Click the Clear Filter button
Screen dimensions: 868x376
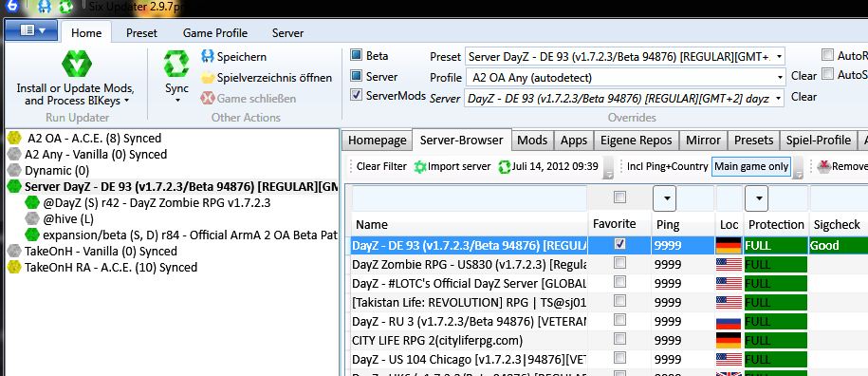381,166
